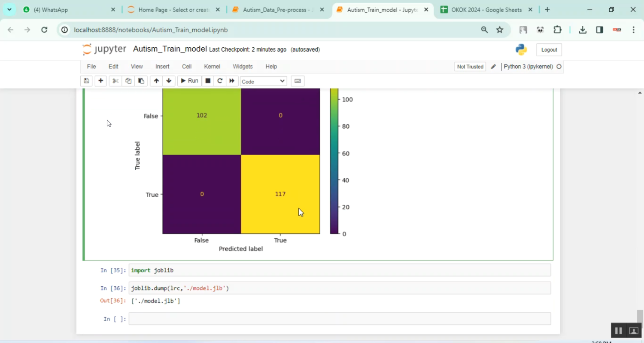The height and width of the screenshot is (343, 644).
Task: Move the selected cell up
Action: [156, 81]
